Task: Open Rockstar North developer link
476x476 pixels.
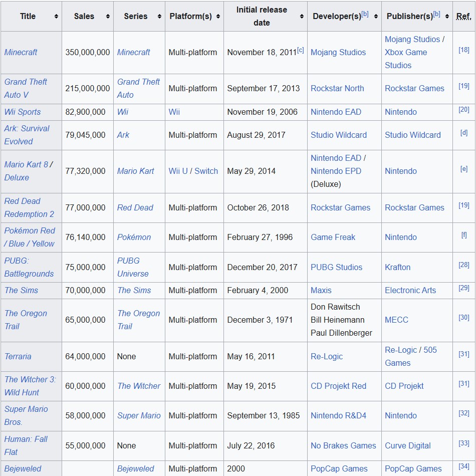Action: pyautogui.click(x=337, y=88)
